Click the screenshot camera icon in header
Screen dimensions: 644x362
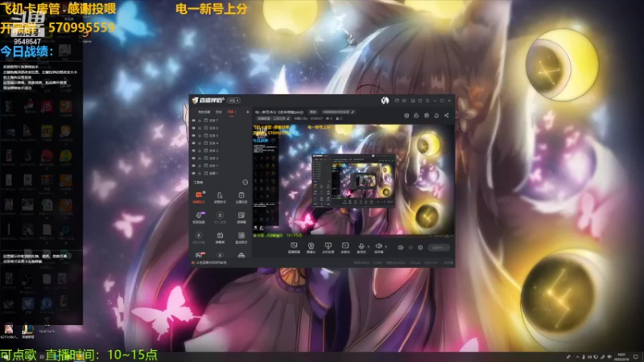407,116
